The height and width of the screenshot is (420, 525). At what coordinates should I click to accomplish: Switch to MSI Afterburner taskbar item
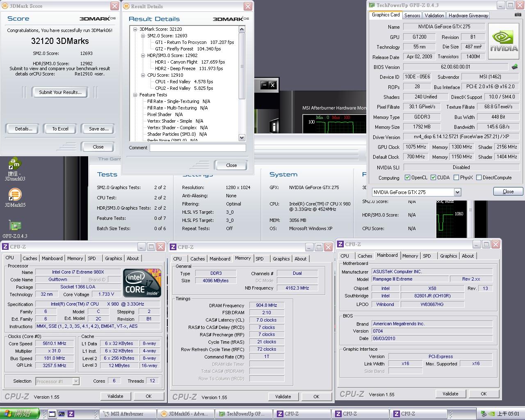[128, 414]
